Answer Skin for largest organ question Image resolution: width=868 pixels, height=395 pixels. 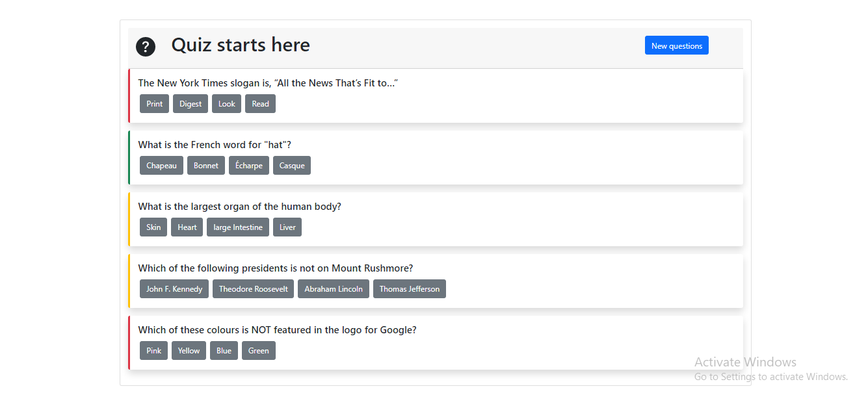pos(153,227)
